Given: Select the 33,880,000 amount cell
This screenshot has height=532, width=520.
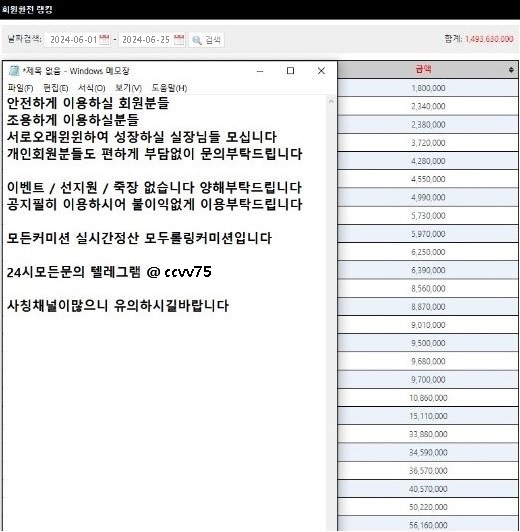Looking at the screenshot, I should coord(428,434).
